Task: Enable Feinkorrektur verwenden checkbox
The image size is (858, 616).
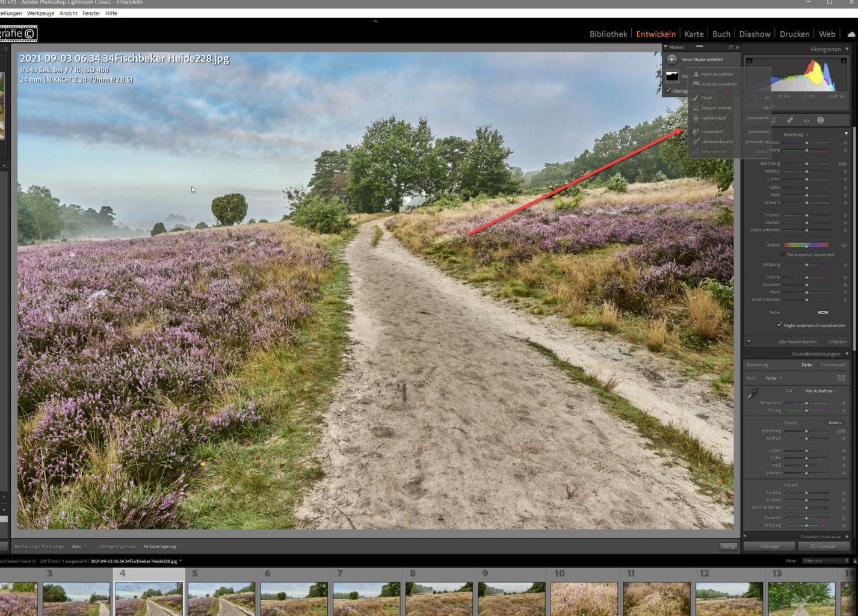Action: (782, 254)
